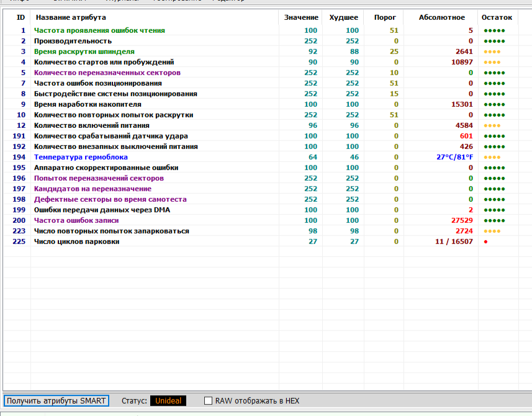Click the 'Порог' column header

coord(385,17)
